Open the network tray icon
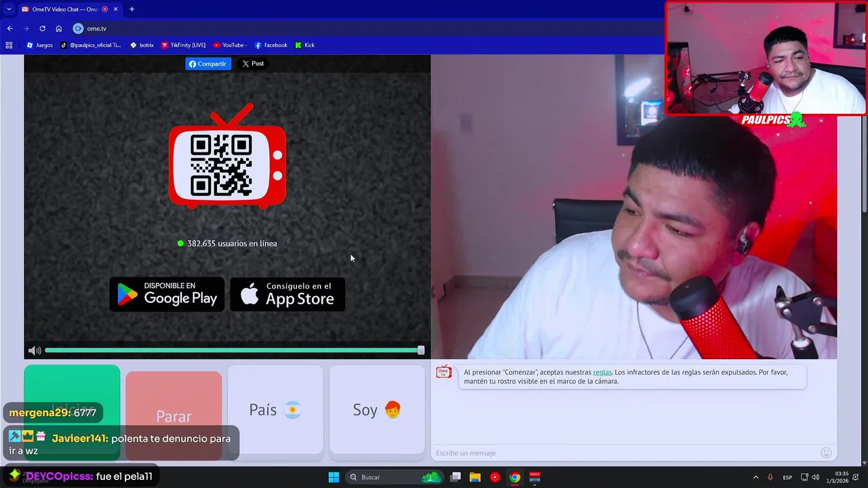The height and width of the screenshot is (488, 868). tap(804, 477)
